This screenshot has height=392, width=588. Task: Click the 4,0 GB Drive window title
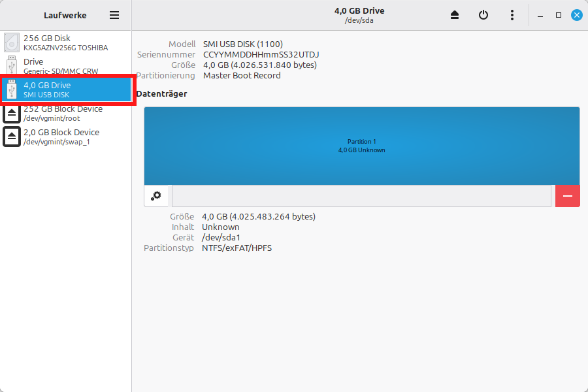pyautogui.click(x=359, y=11)
